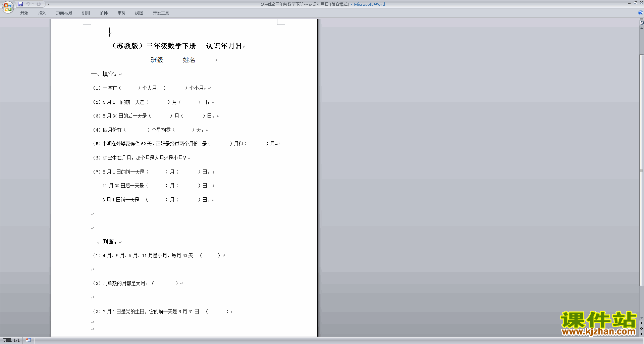Expand Customize Quick Access Toolbar dropdown
The height and width of the screenshot is (344, 644).
tap(48, 4)
